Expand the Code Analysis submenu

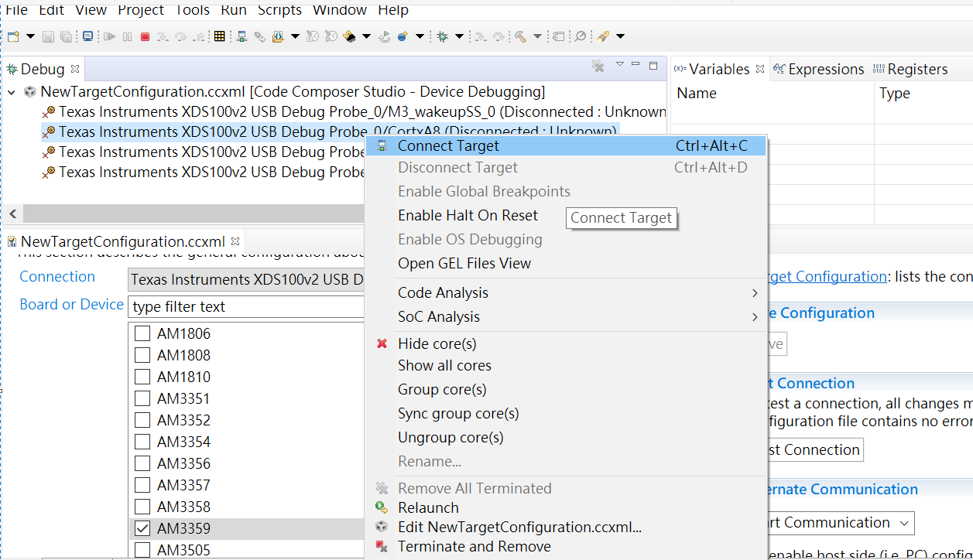[x=566, y=292]
